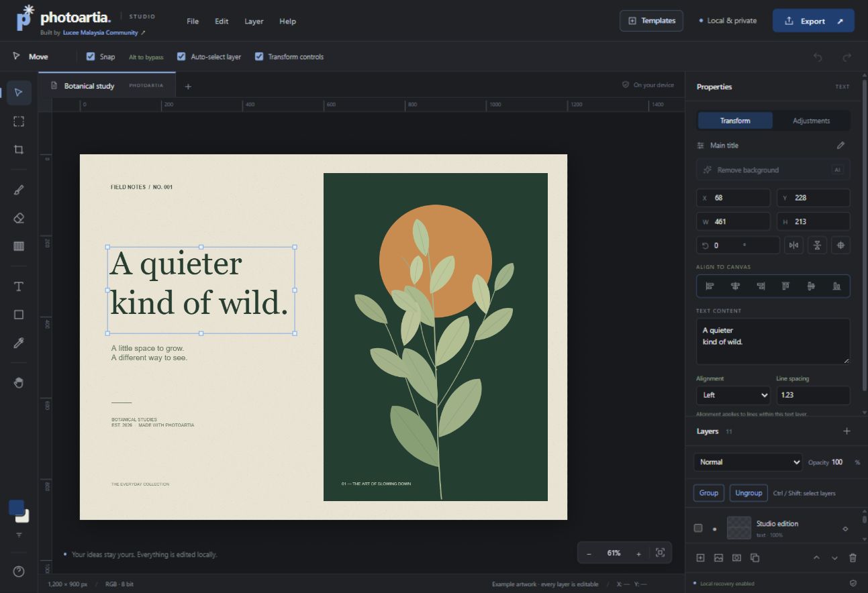Add a new document tab with plus

point(188,87)
